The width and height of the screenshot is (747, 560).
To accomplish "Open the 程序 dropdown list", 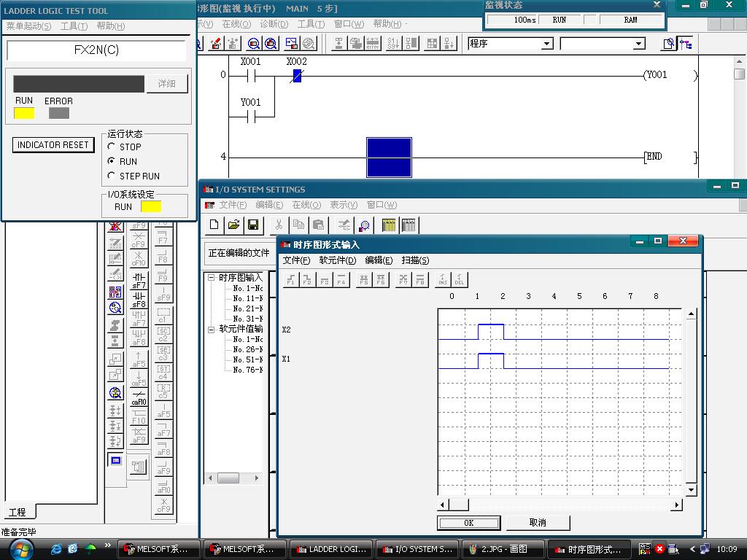I will click(x=547, y=44).
